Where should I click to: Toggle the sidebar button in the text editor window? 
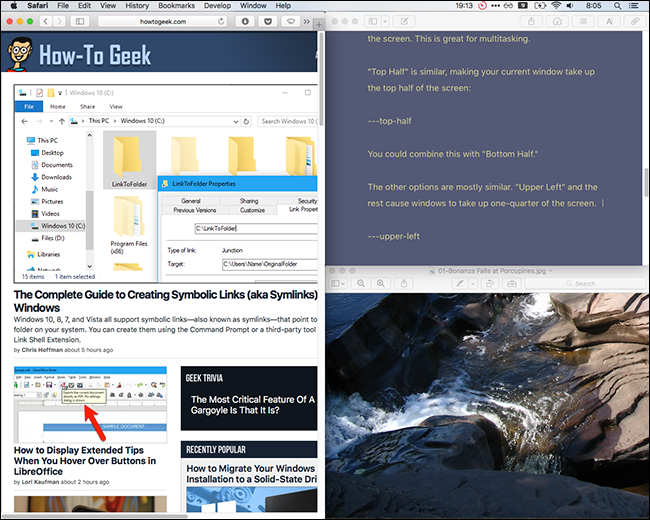point(373,21)
